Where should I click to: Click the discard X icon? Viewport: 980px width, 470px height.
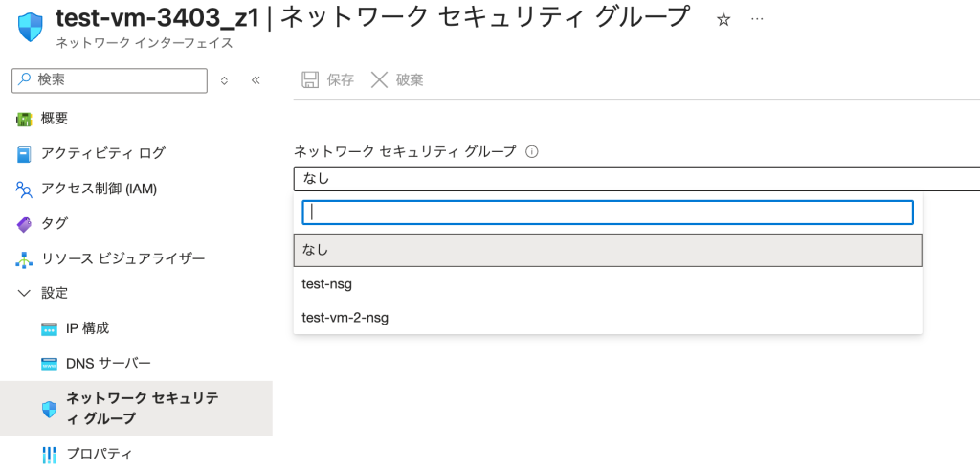(380, 80)
